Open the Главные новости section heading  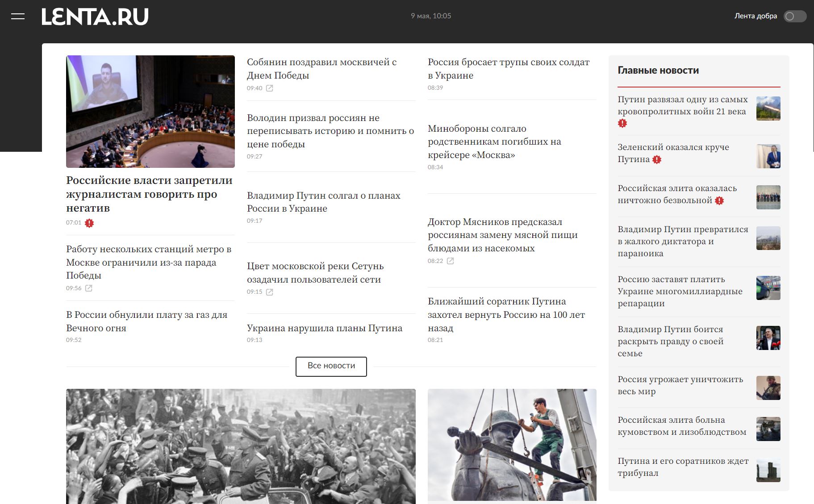click(658, 71)
